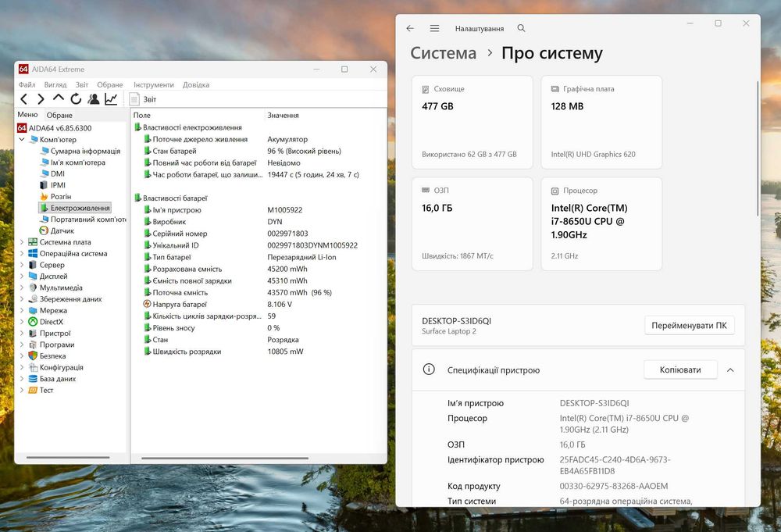Image resolution: width=781 pixels, height=532 pixels.
Task: Expand the Системна плата node
Action: pyautogui.click(x=21, y=242)
